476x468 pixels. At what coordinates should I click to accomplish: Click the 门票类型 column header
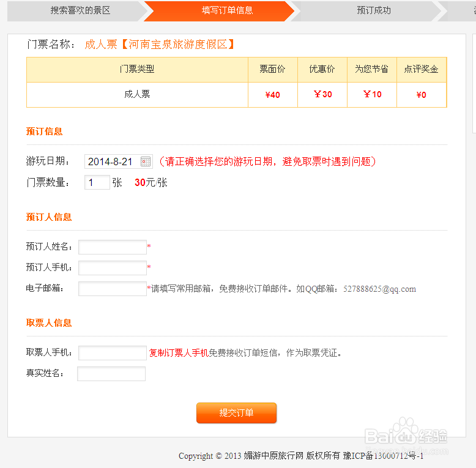point(137,70)
